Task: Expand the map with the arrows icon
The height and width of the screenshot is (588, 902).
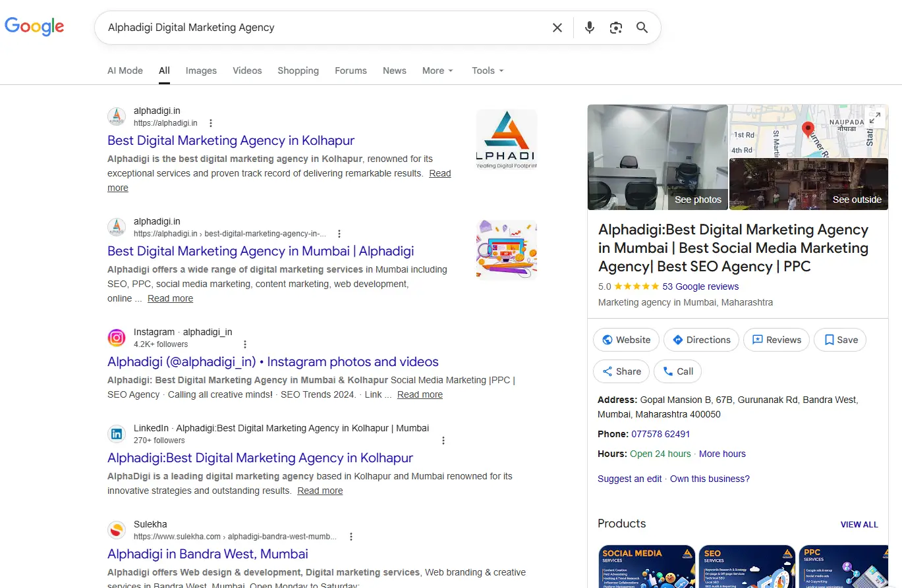Action: (875, 118)
